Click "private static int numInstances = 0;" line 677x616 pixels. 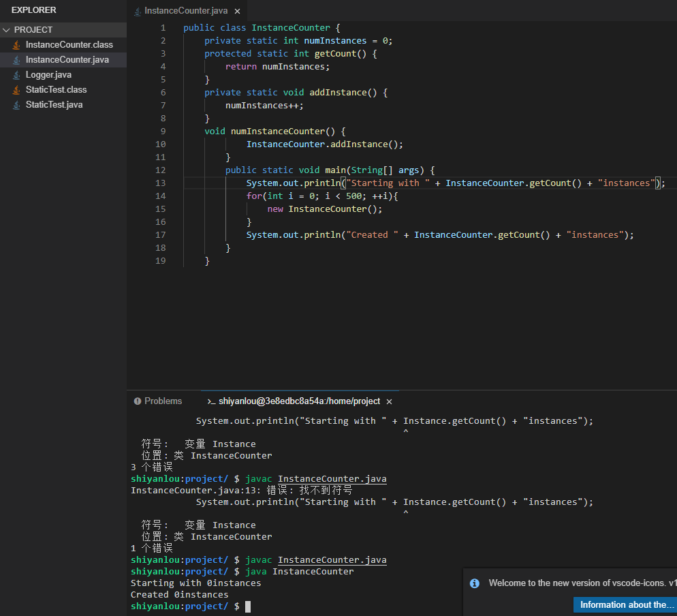(x=298, y=41)
